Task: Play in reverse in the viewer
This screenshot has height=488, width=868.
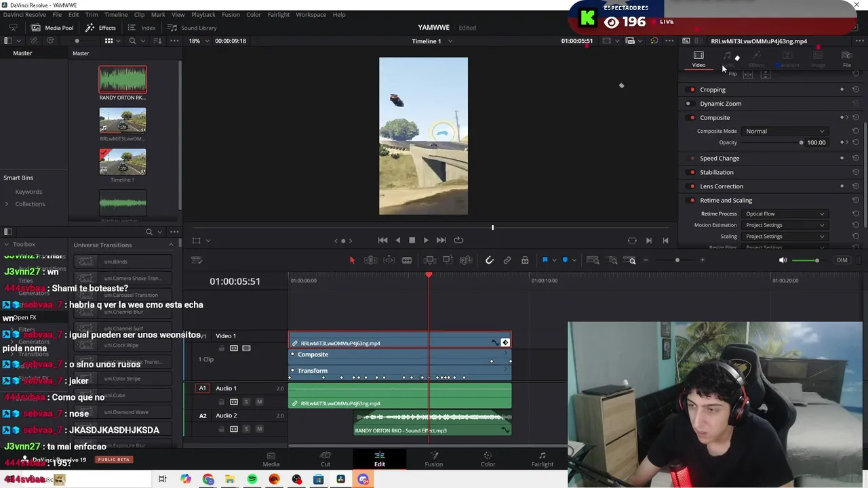Action: pos(397,240)
